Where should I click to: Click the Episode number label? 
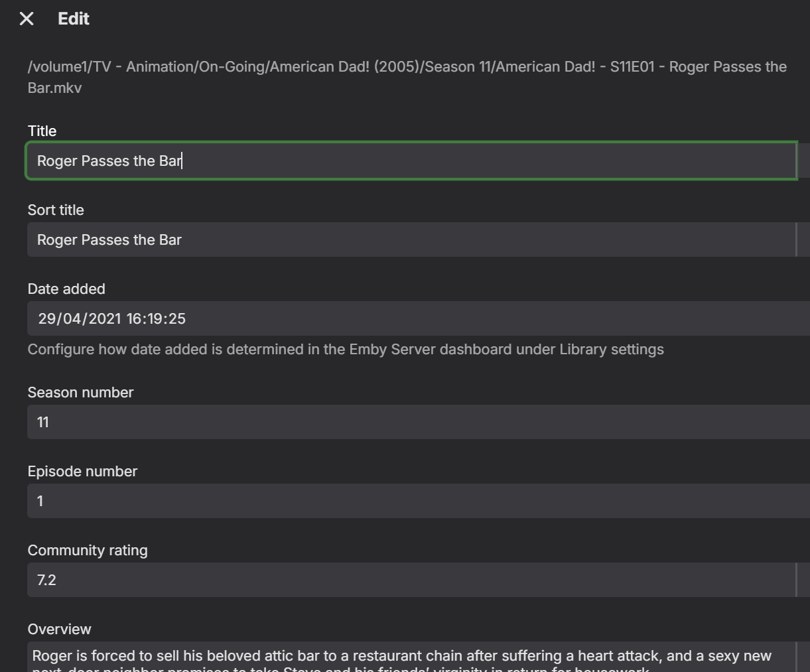pyautogui.click(x=82, y=471)
